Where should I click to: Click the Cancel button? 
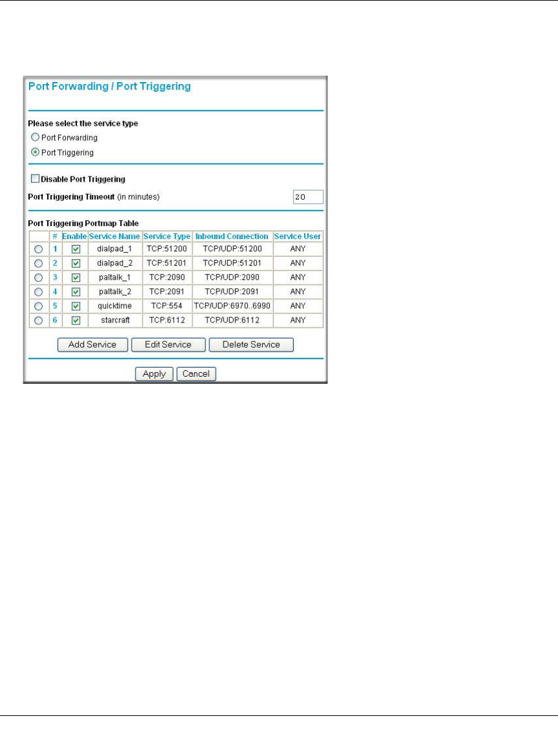(196, 373)
